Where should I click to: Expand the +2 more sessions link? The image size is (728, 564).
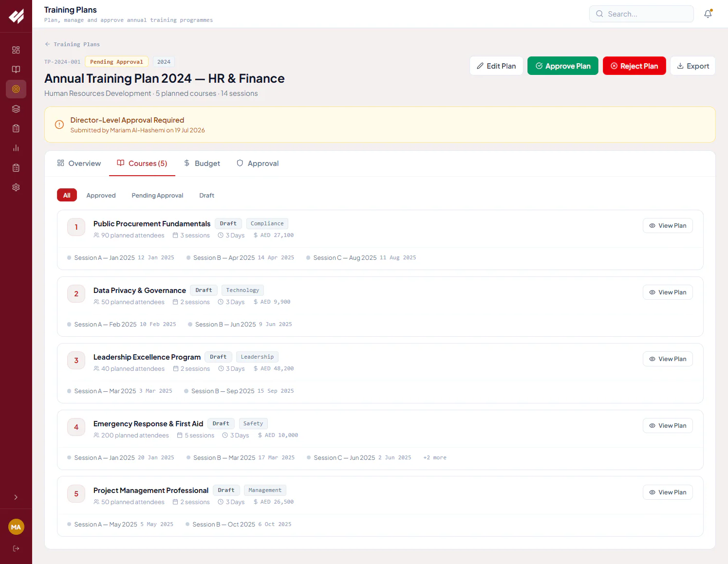click(x=435, y=457)
